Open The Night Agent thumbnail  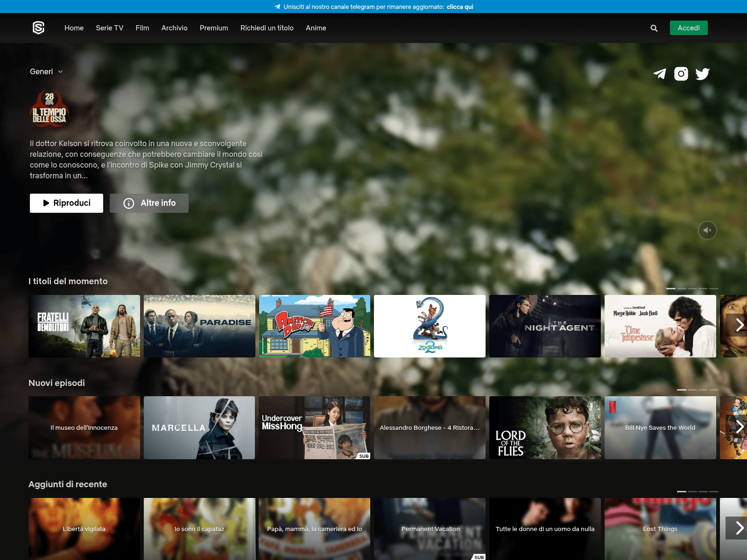(545, 326)
